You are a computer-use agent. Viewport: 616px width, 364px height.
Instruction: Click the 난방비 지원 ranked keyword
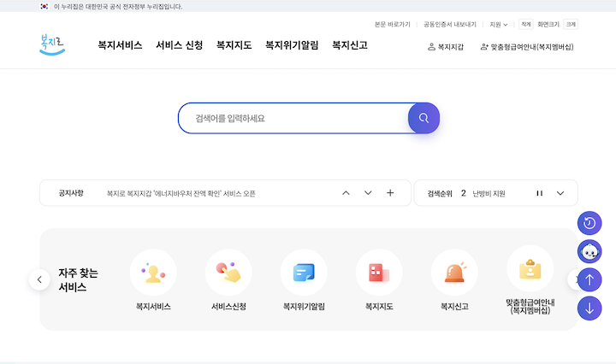(489, 193)
